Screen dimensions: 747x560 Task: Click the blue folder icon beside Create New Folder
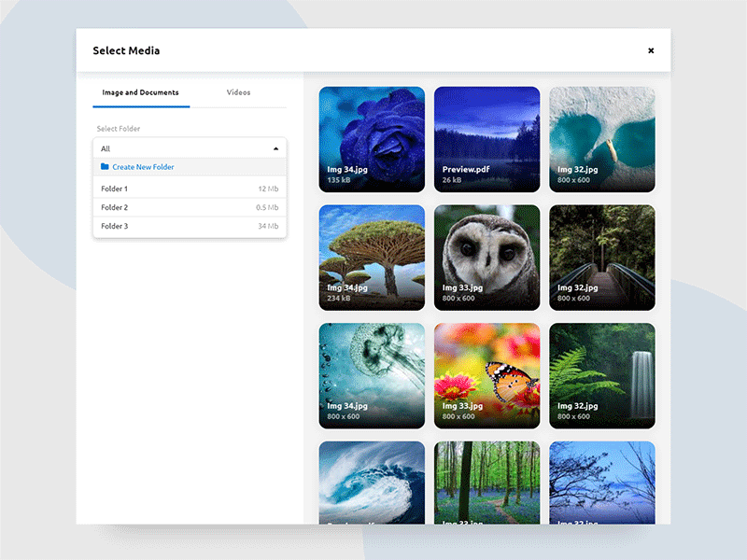106,166
